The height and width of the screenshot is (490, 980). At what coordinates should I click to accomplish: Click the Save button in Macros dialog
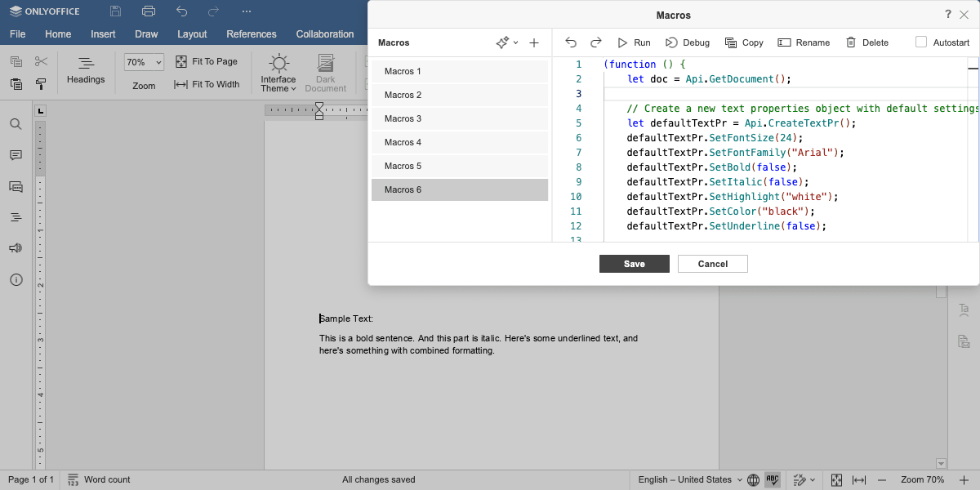click(635, 264)
